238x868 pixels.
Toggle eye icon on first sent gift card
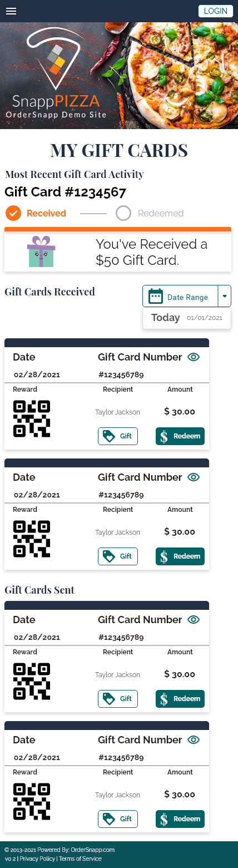click(194, 620)
